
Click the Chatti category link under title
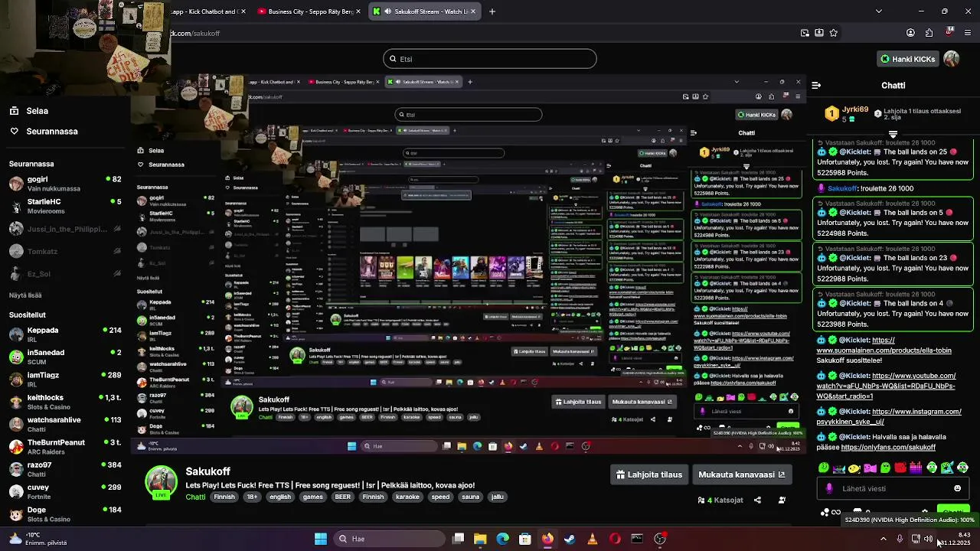(x=195, y=497)
